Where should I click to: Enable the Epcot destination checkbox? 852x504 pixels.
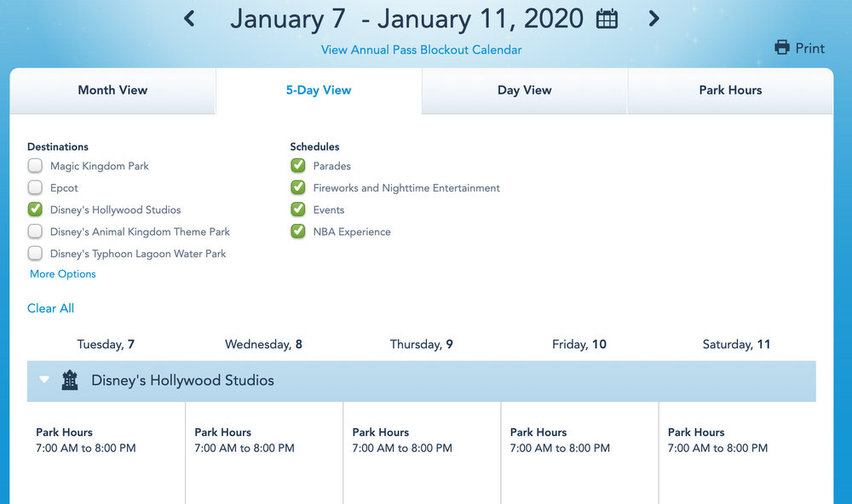pyautogui.click(x=35, y=188)
